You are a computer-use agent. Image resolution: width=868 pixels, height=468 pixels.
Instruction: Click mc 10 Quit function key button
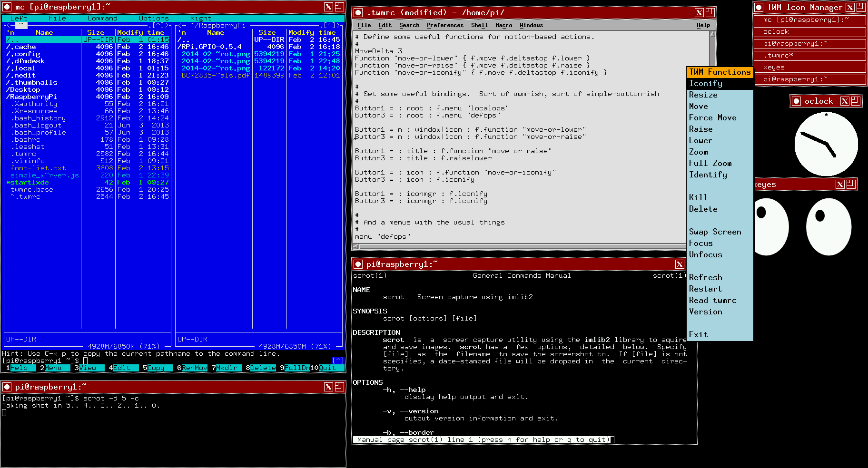[326, 368]
